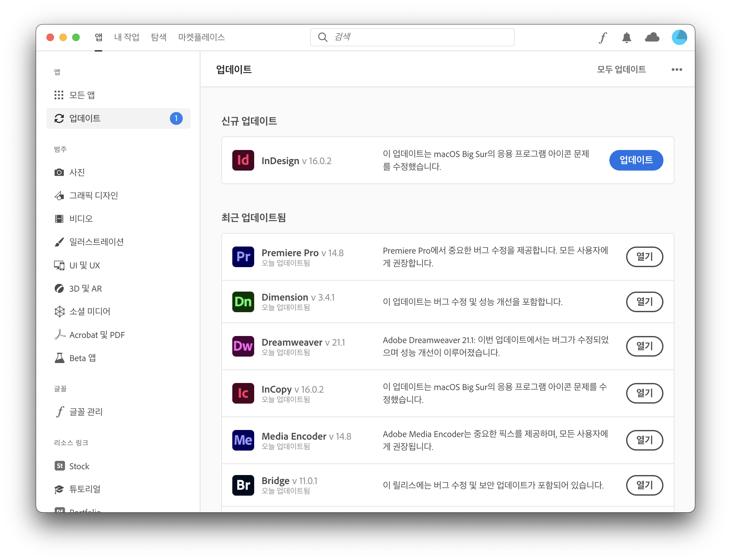The height and width of the screenshot is (560, 731).
Task: Open the user profile avatar
Action: coord(679,37)
